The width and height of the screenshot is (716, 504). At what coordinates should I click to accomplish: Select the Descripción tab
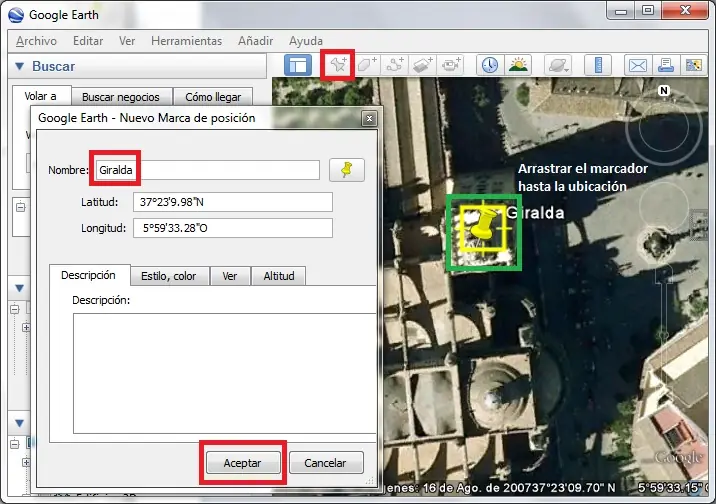(89, 275)
